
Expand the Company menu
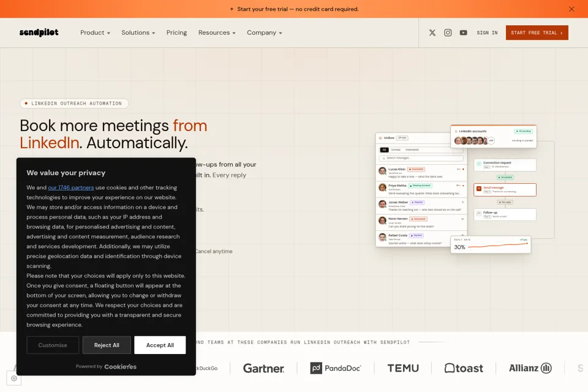[265, 32]
